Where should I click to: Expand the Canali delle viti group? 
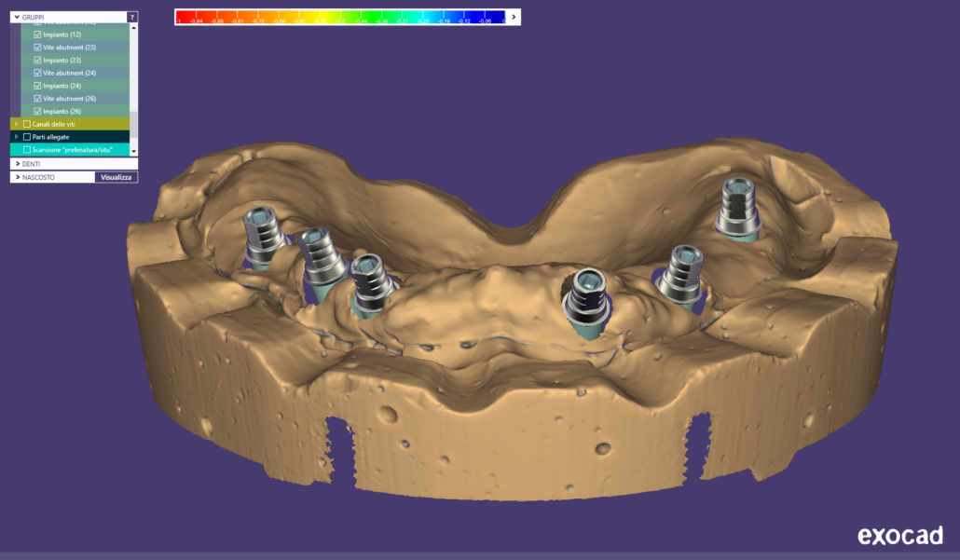click(16, 124)
